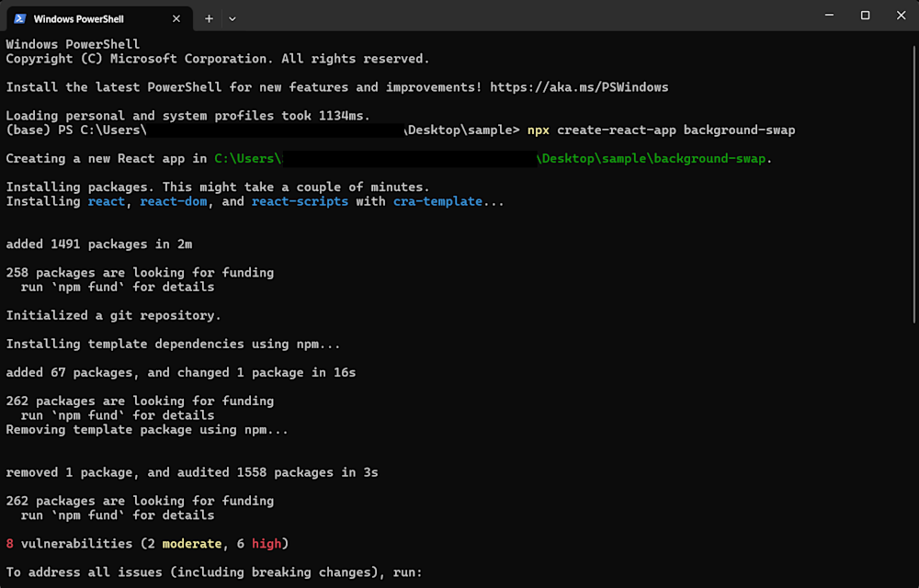The height and width of the screenshot is (588, 919).
Task: Click 'added 1491 packages in 2m' line
Action: (99, 244)
